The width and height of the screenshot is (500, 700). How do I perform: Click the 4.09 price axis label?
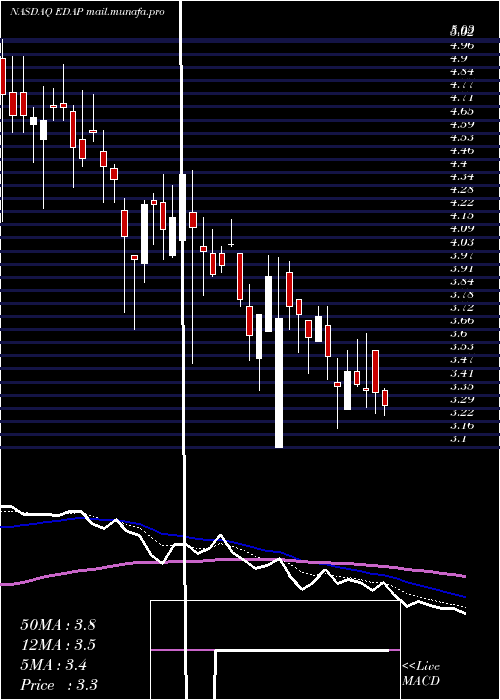tap(462, 229)
